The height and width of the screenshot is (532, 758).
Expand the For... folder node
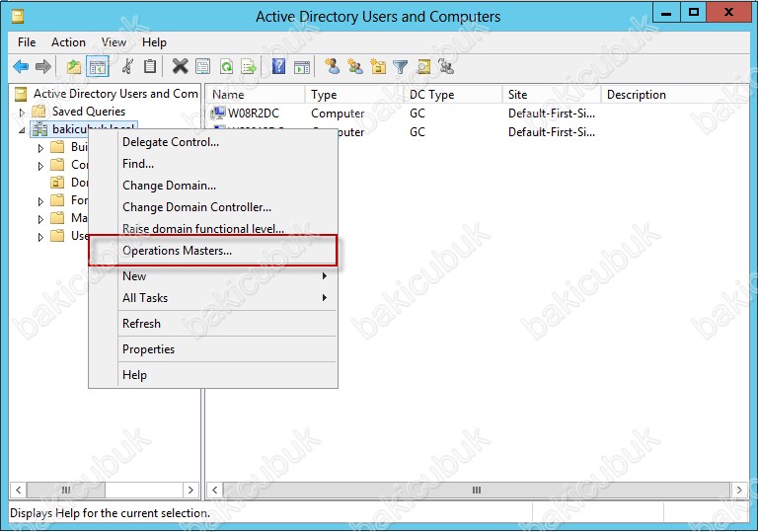[x=40, y=201]
